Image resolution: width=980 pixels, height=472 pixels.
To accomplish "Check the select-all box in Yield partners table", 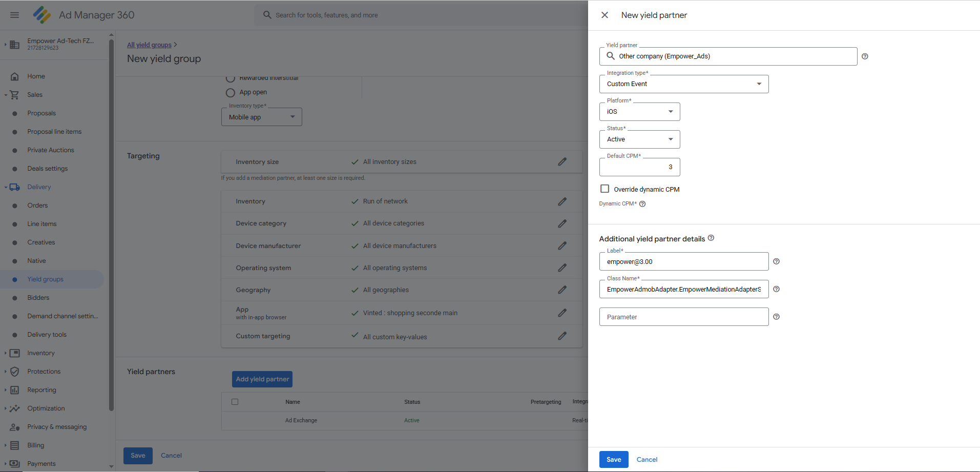I will (235, 402).
